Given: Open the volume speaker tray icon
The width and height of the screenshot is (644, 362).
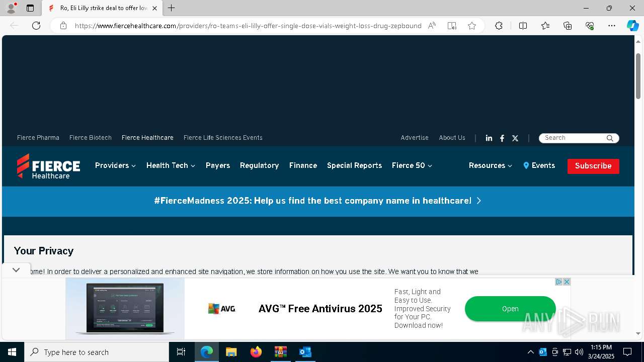Looking at the screenshot, I should (579, 352).
